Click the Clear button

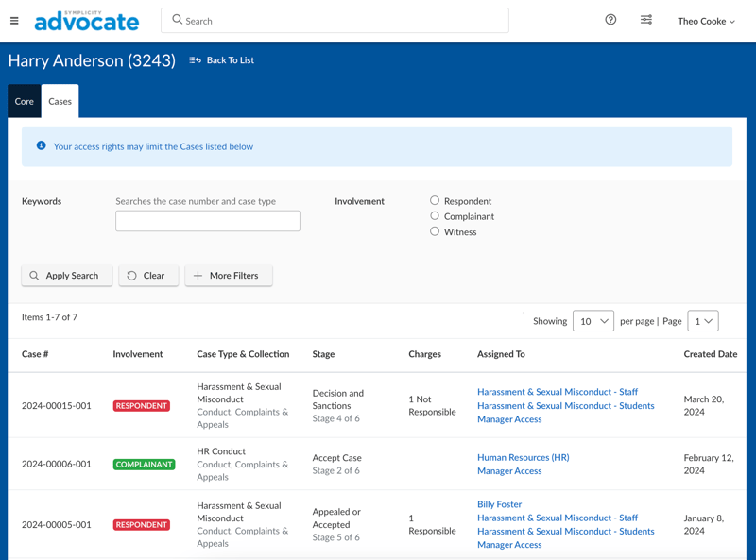[x=148, y=275]
